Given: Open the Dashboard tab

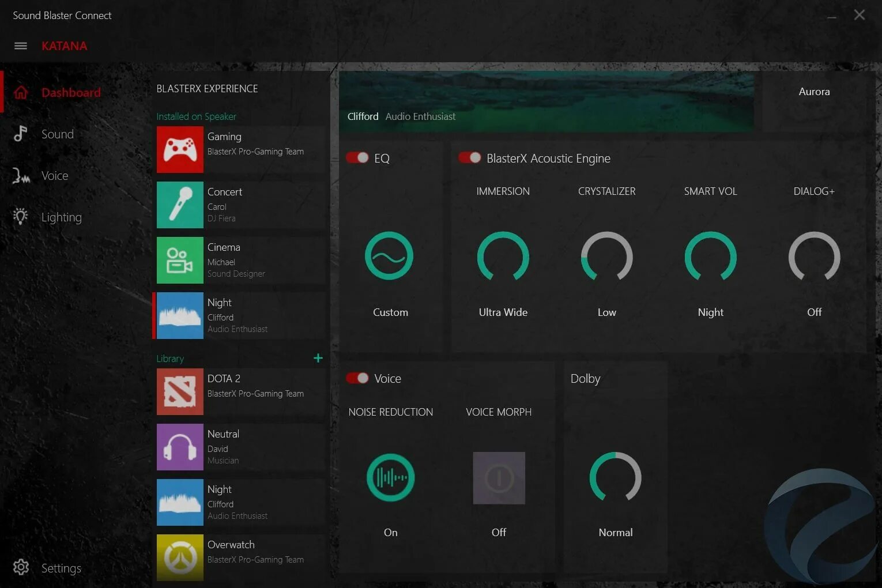Looking at the screenshot, I should [x=71, y=92].
